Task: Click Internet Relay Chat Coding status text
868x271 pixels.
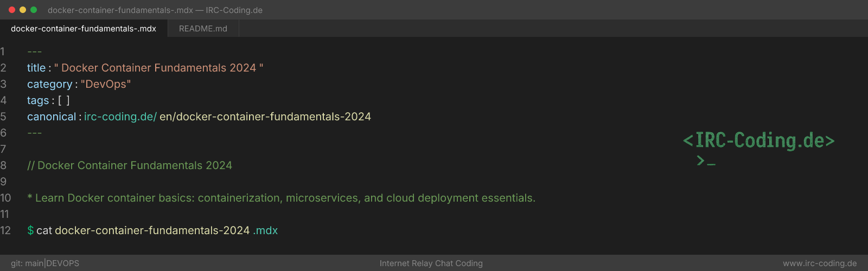Action: [x=431, y=263]
